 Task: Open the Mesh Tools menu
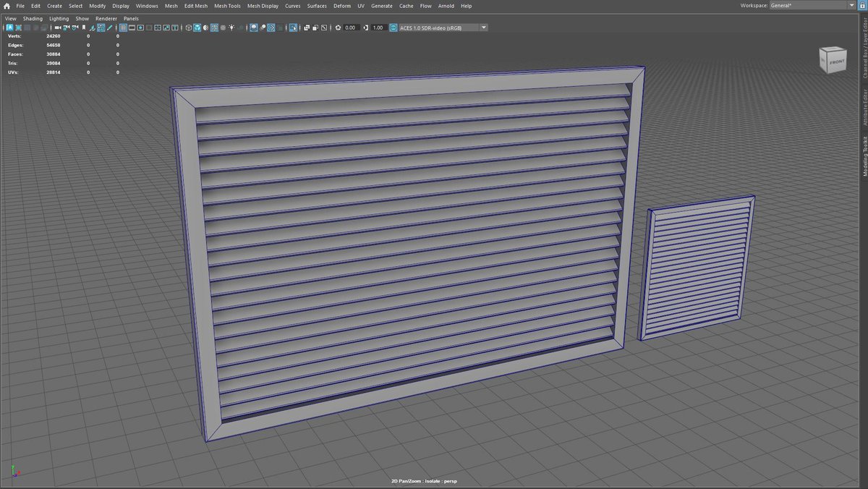click(228, 6)
